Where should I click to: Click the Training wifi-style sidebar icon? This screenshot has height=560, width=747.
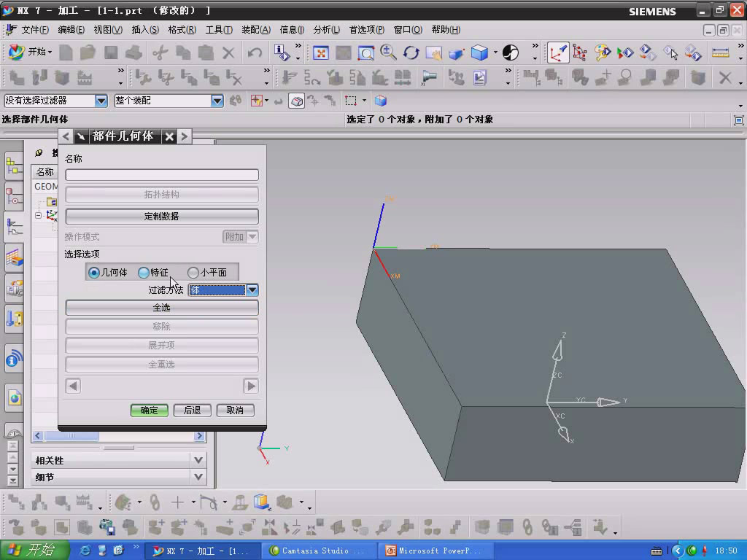tap(15, 359)
